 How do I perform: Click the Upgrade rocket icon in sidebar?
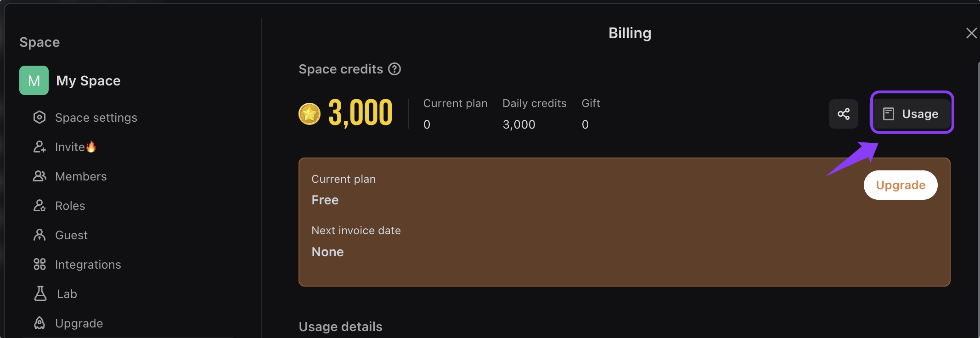(x=39, y=323)
